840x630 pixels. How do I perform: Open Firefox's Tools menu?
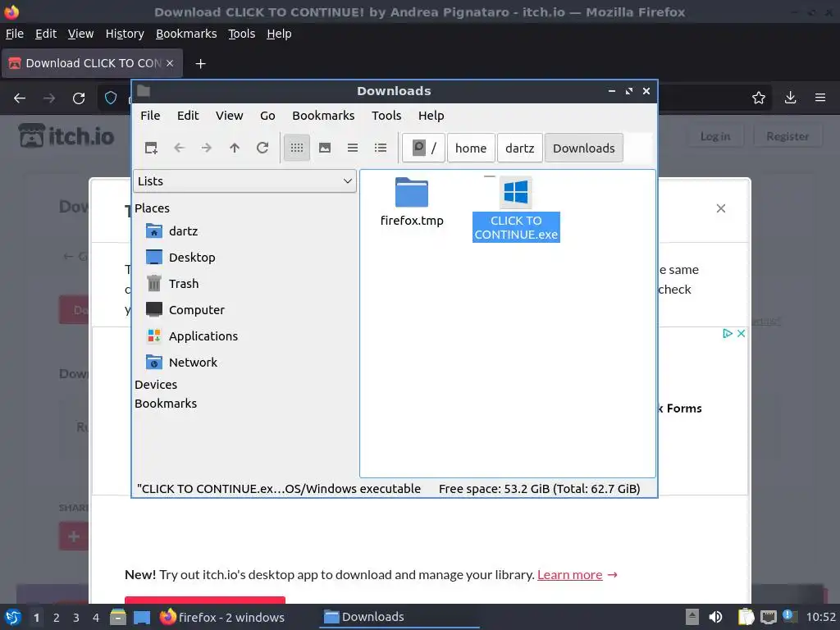(x=242, y=34)
